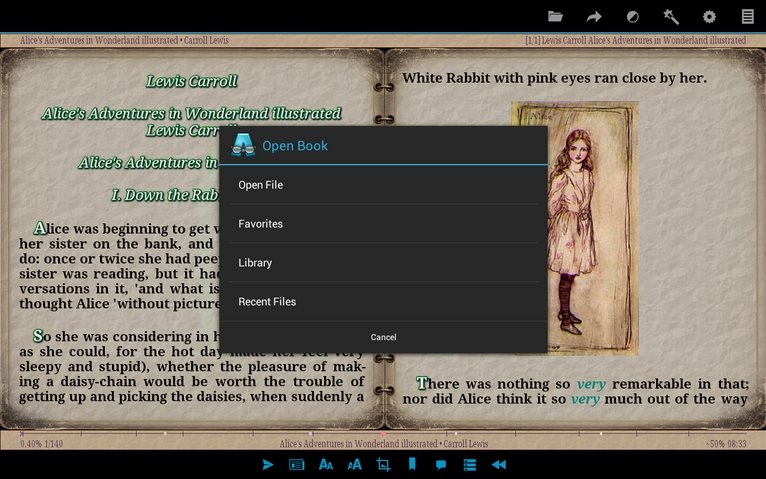Viewport: 766px width, 479px height.
Task: Click the paper-plane send icon
Action: click(268, 464)
